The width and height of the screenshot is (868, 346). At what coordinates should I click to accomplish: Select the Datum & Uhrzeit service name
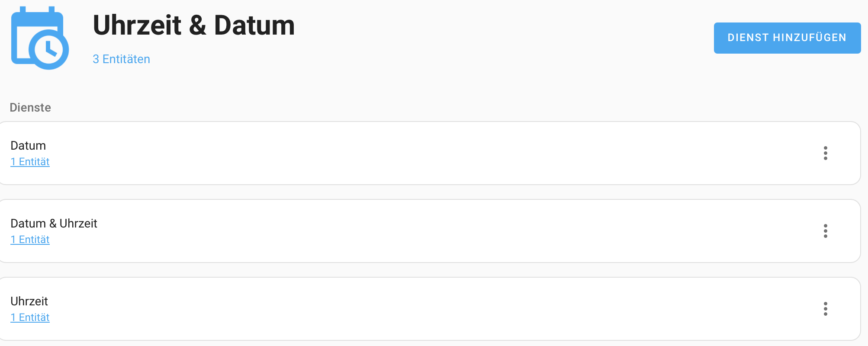coord(54,224)
